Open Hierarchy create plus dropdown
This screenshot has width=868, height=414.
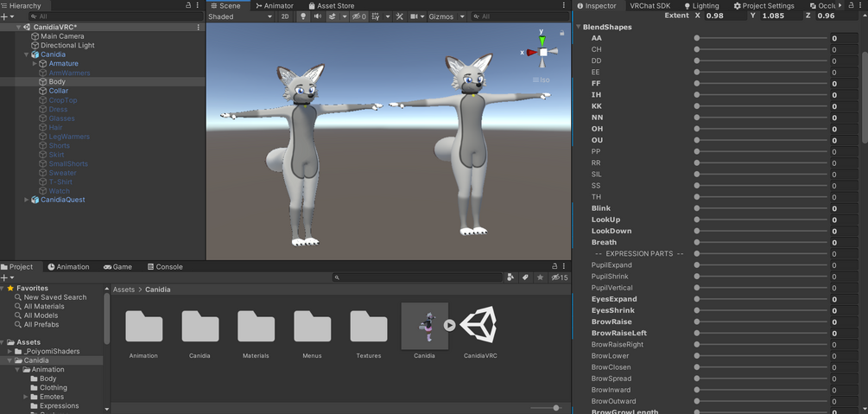point(8,16)
